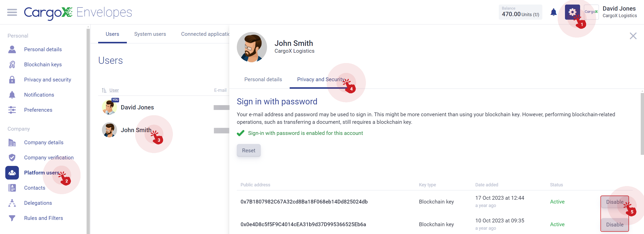Click the notifications bell in the header
Image resolution: width=644 pixels, height=234 pixels.
(x=553, y=12)
